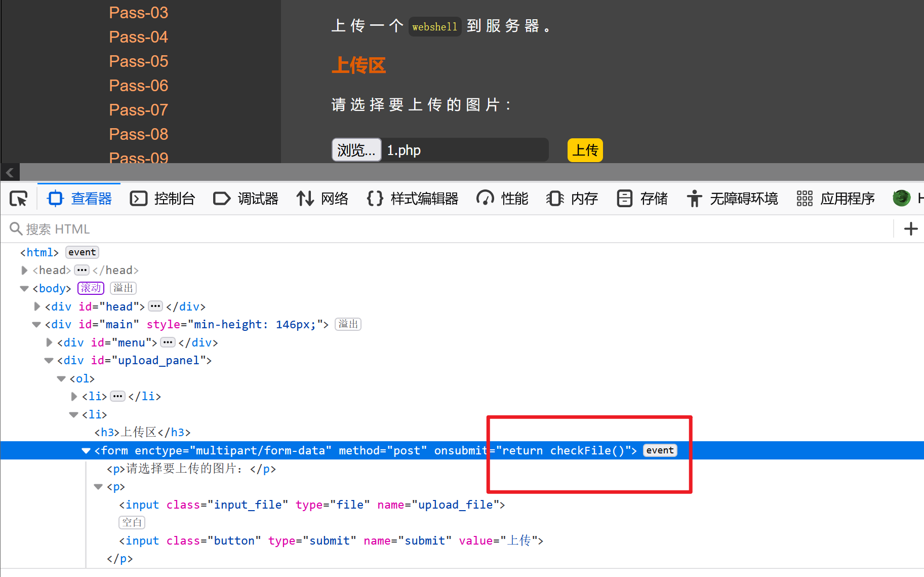
Task: Open the 查看器 inspector tab
Action: 79,199
